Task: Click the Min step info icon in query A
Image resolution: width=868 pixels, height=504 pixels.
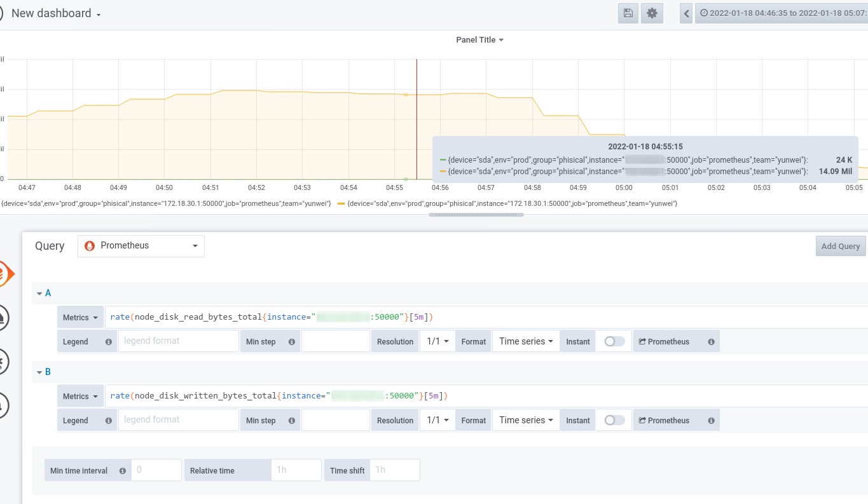Action: (292, 342)
